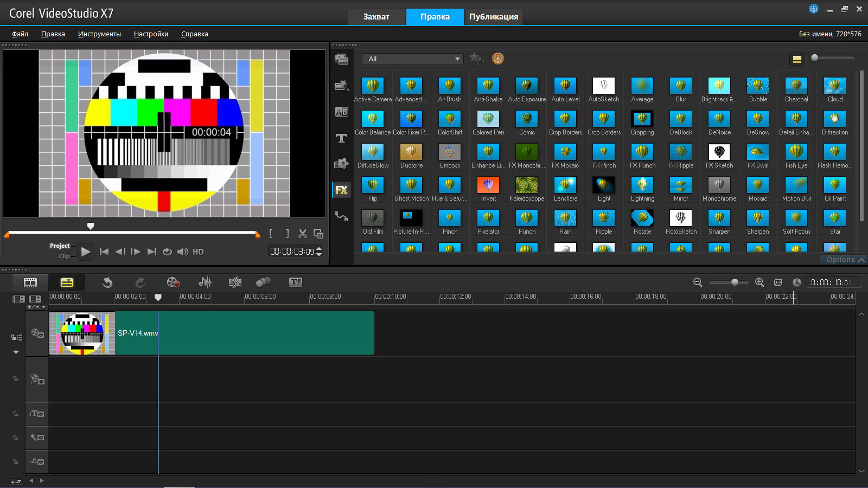The width and height of the screenshot is (868, 488).
Task: Toggle the Repeat playback button
Action: pos(167,252)
